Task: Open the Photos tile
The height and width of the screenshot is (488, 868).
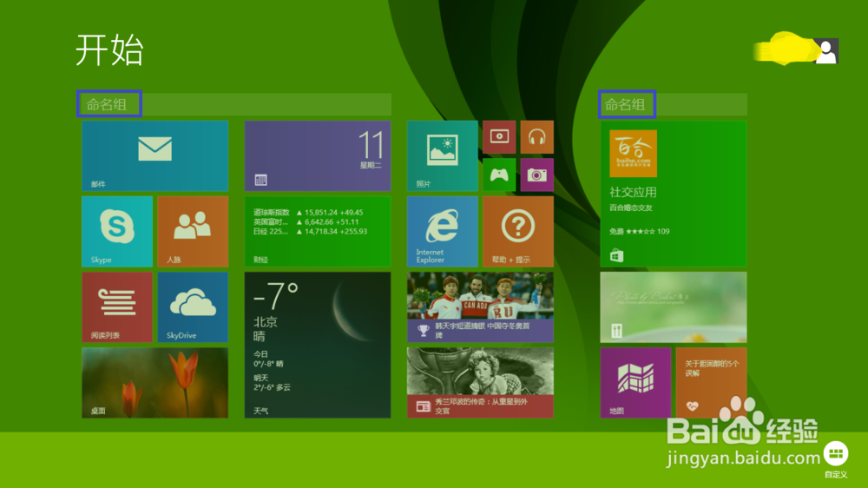Action: (443, 155)
